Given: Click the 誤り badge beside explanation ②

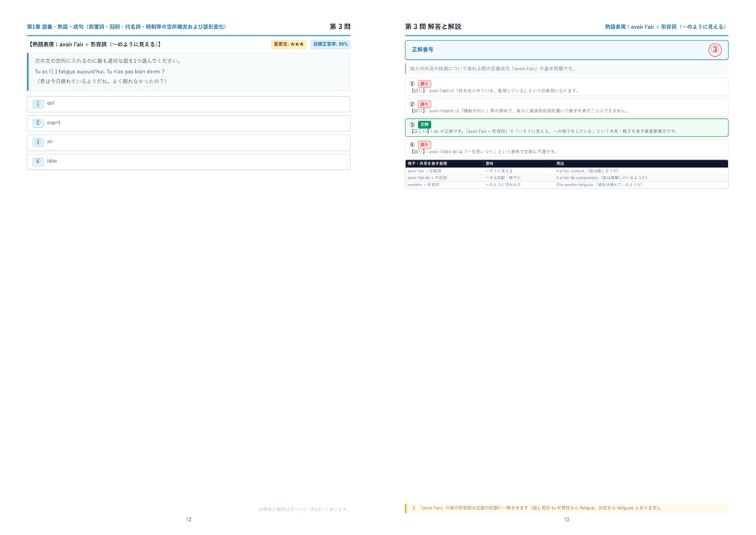Looking at the screenshot, I should [425, 104].
